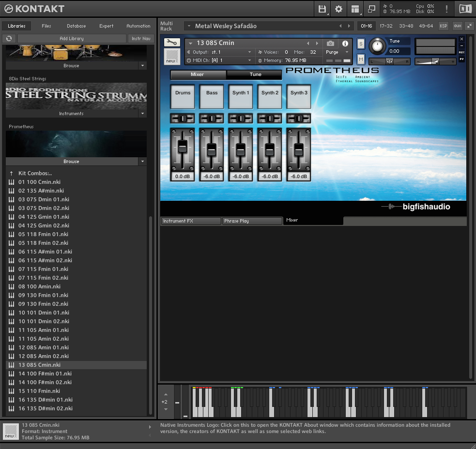Open the top library Browse dropdown arrow
The image size is (476, 449).
pyautogui.click(x=143, y=65)
